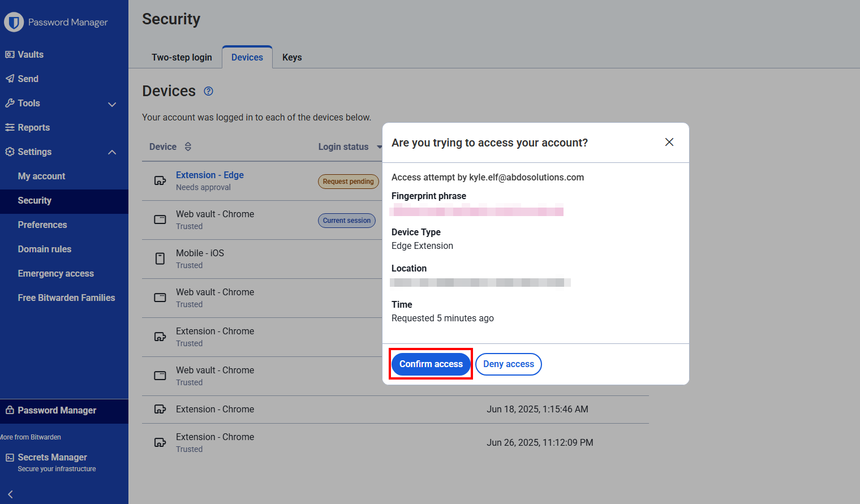Switch to the Keys tab
860x504 pixels.
[x=292, y=57]
